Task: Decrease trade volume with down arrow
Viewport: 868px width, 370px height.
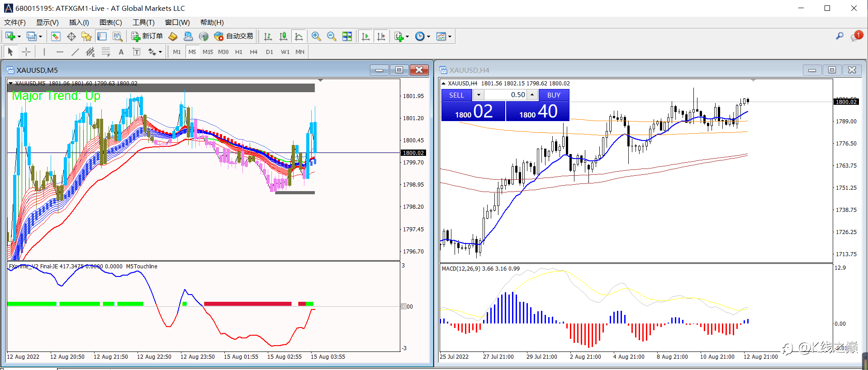Action: pyautogui.click(x=479, y=95)
